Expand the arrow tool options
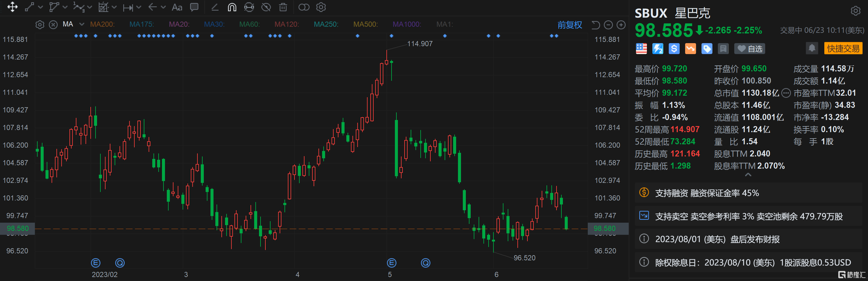The width and height of the screenshot is (868, 281). coord(163,7)
